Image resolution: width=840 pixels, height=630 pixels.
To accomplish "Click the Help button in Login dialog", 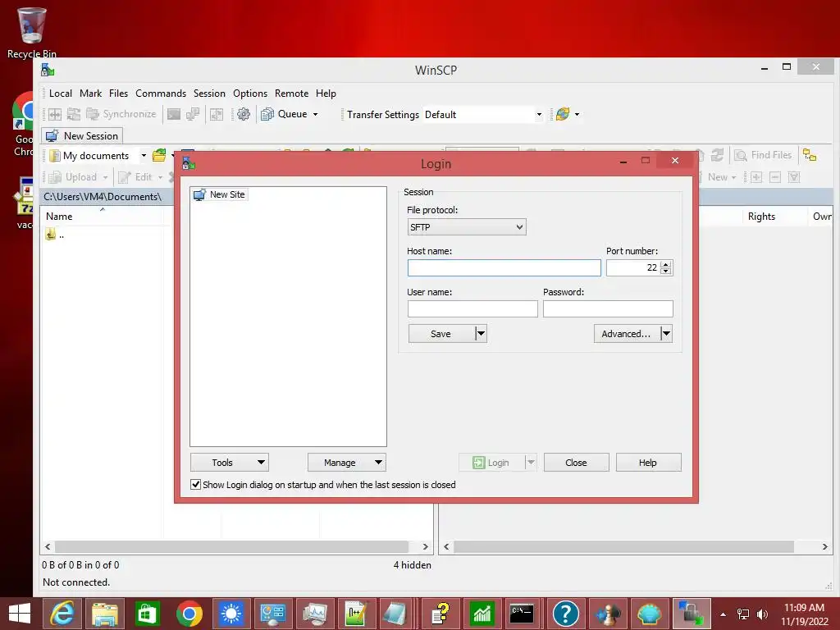I will [x=648, y=463].
